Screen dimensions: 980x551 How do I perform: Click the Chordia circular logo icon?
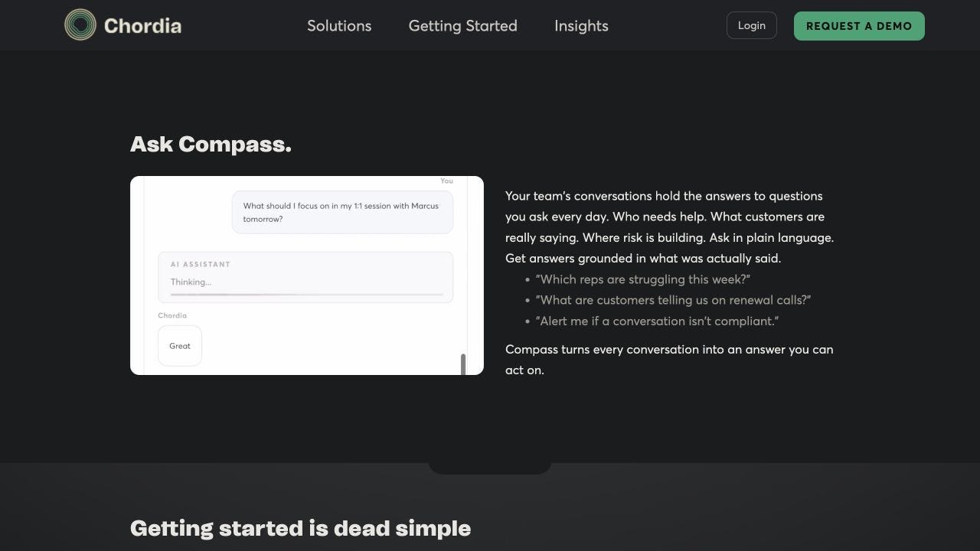click(80, 24)
